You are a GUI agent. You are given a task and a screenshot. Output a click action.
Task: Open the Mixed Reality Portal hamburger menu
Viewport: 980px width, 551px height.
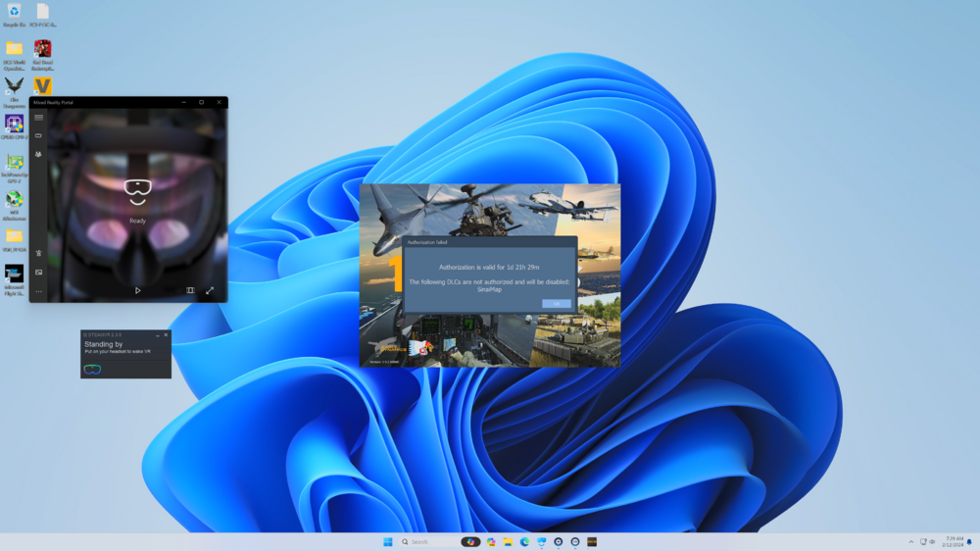click(39, 118)
